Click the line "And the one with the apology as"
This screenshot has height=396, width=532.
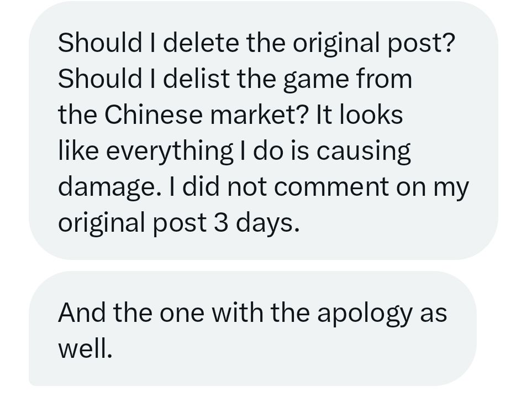252,312
